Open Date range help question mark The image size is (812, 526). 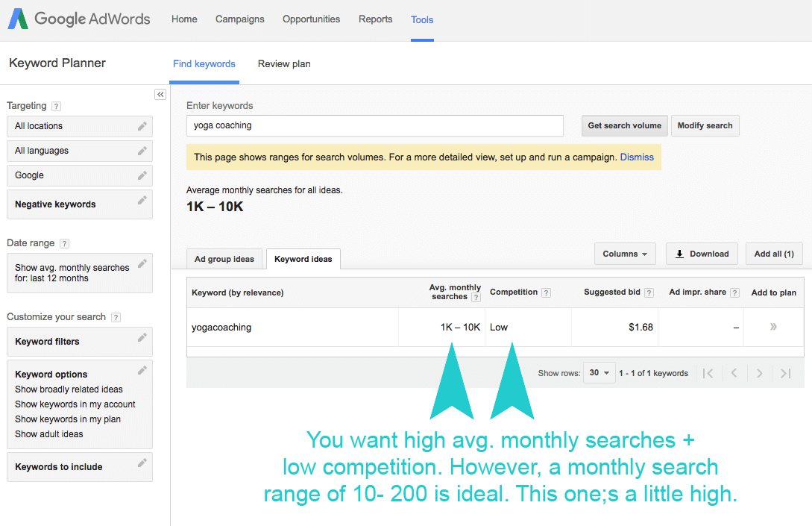tap(64, 243)
